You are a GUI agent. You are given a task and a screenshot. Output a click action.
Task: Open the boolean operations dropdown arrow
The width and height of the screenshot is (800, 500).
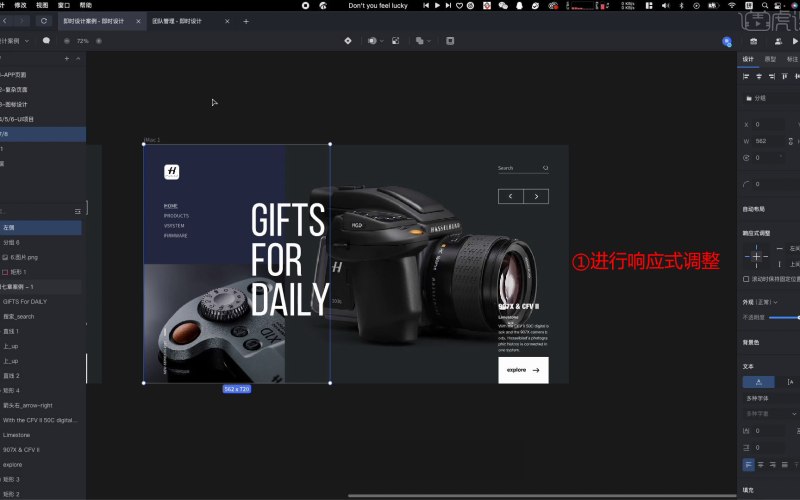(x=429, y=41)
